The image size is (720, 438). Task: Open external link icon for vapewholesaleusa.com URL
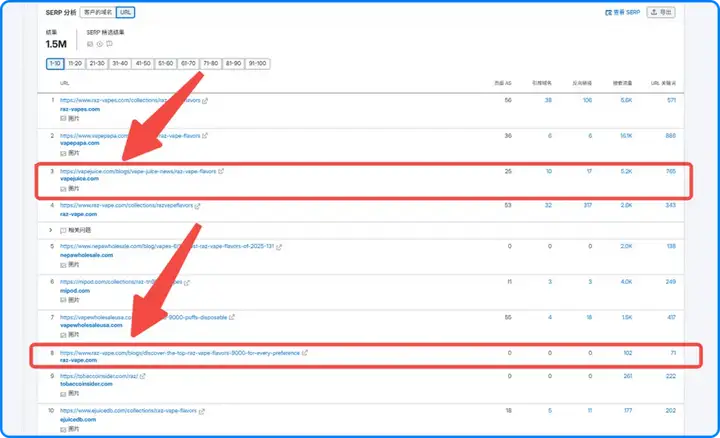[231, 317]
